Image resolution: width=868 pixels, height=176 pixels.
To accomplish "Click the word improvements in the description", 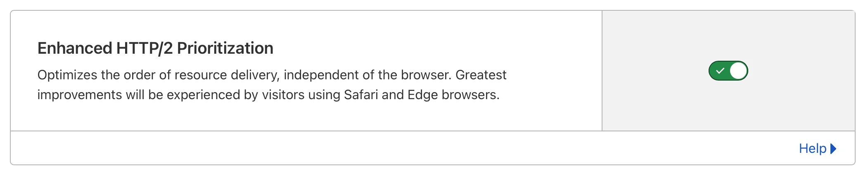I will point(80,95).
